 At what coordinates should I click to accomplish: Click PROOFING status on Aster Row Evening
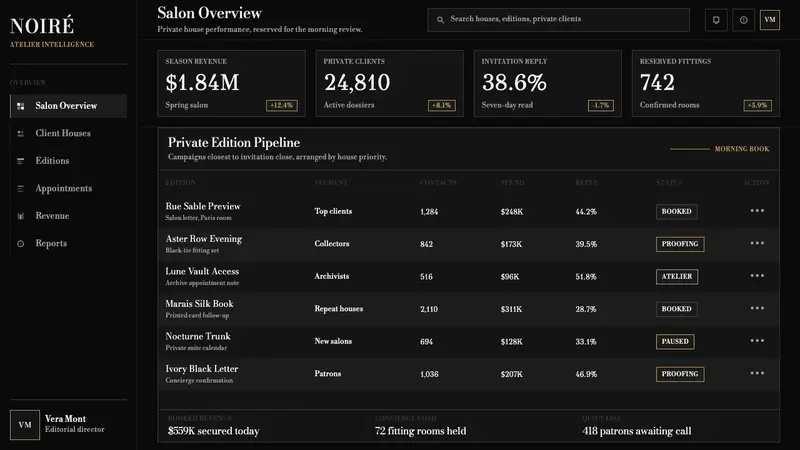pos(680,244)
